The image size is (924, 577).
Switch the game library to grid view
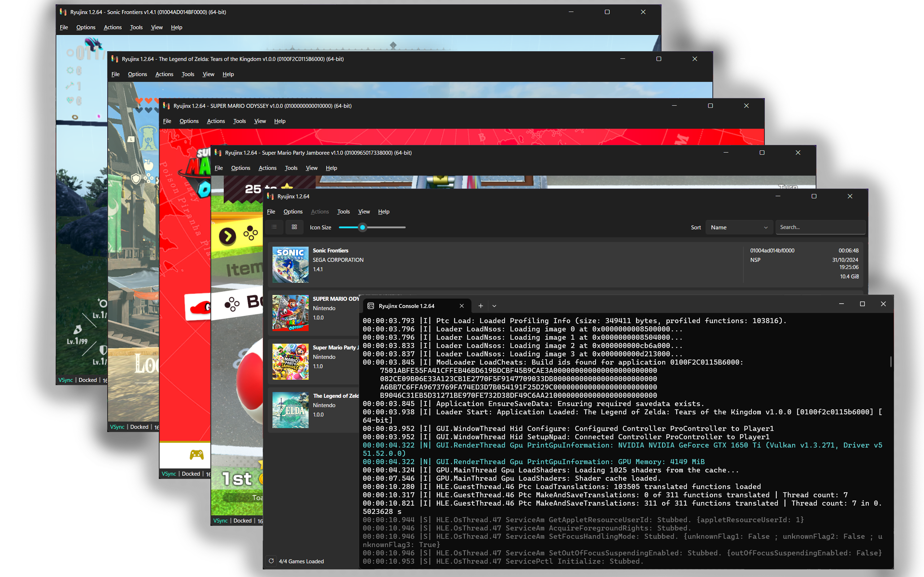295,227
